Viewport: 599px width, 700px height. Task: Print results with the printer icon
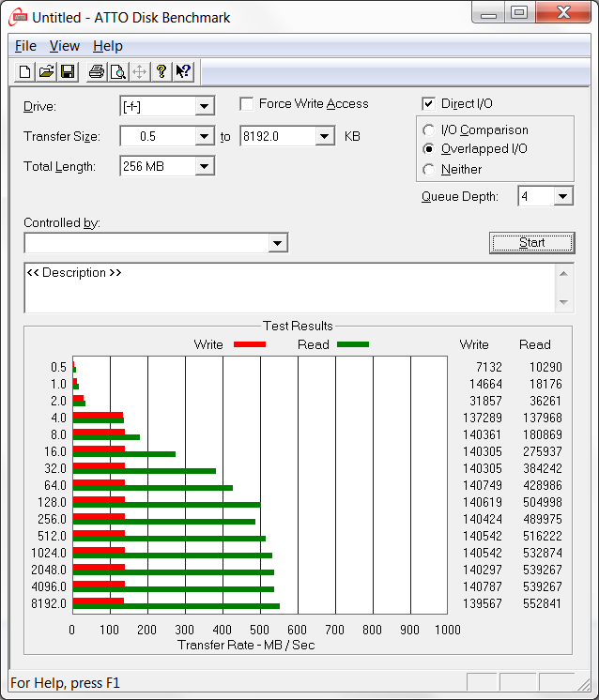pos(96,71)
